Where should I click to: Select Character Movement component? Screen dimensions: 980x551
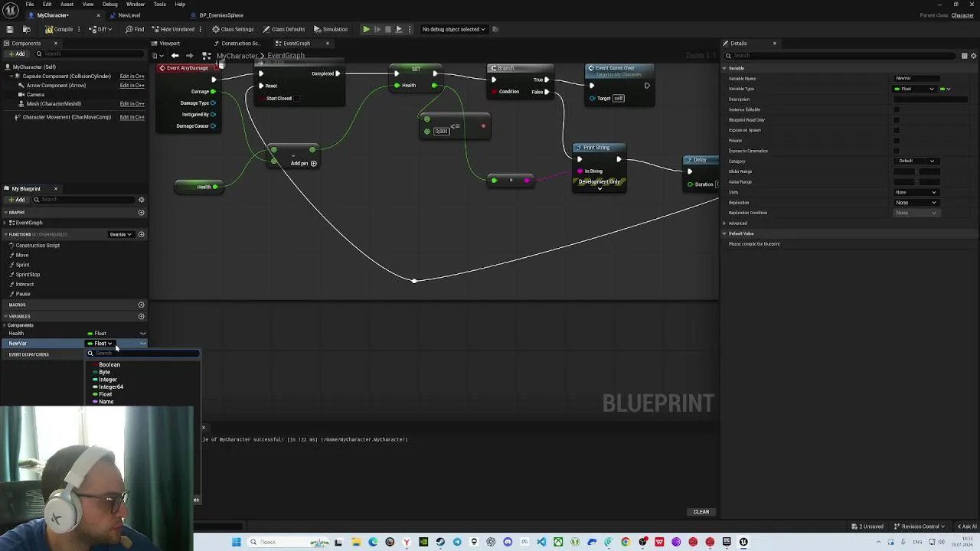point(67,117)
